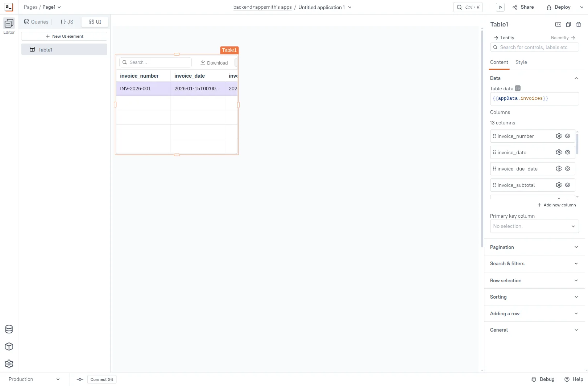Click the Share button
This screenshot has width=588, height=386.
click(x=523, y=7)
